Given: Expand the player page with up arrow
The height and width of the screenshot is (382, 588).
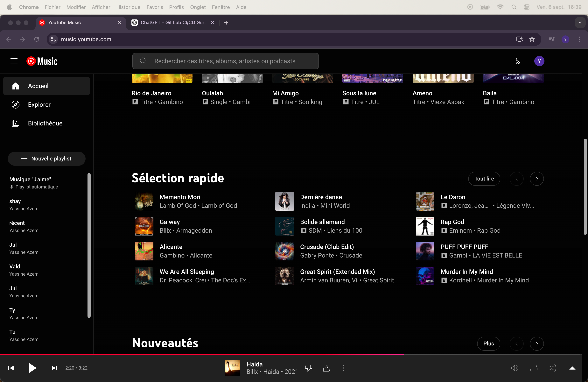Looking at the screenshot, I should tap(572, 368).
